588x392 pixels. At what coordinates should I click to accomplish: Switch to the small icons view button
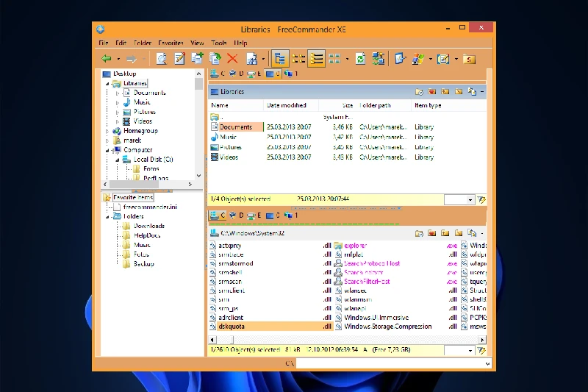tap(298, 59)
